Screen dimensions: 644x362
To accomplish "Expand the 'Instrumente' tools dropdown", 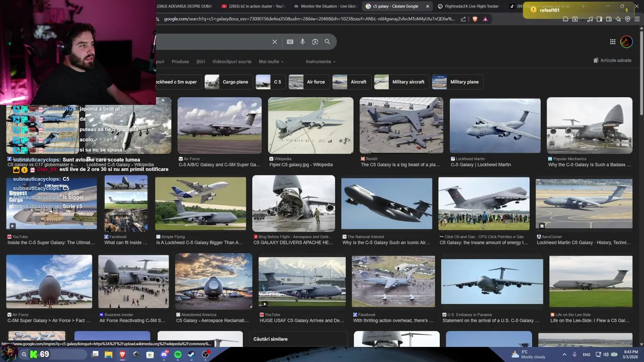I will 321,61.
